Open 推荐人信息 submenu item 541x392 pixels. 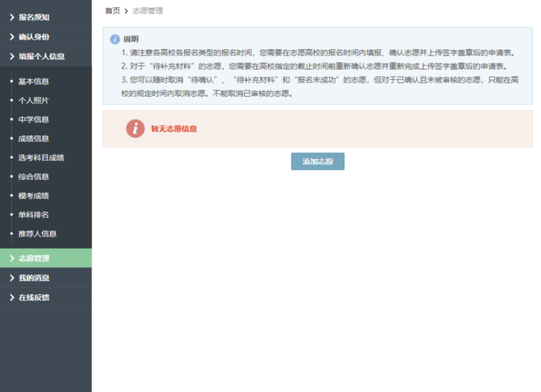tap(38, 234)
